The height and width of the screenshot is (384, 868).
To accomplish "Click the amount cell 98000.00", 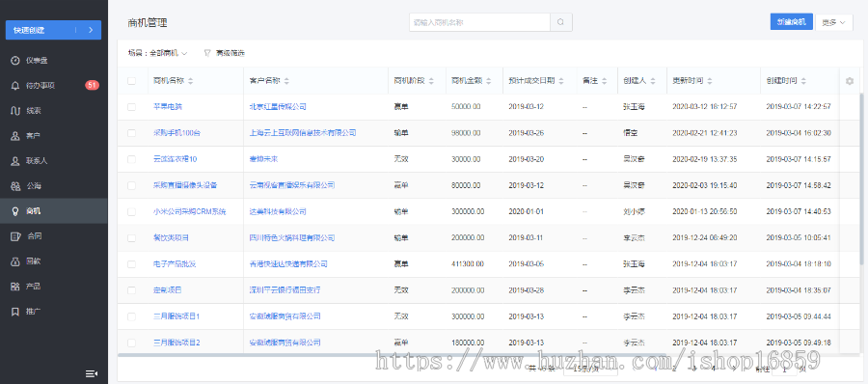I will pos(466,133).
